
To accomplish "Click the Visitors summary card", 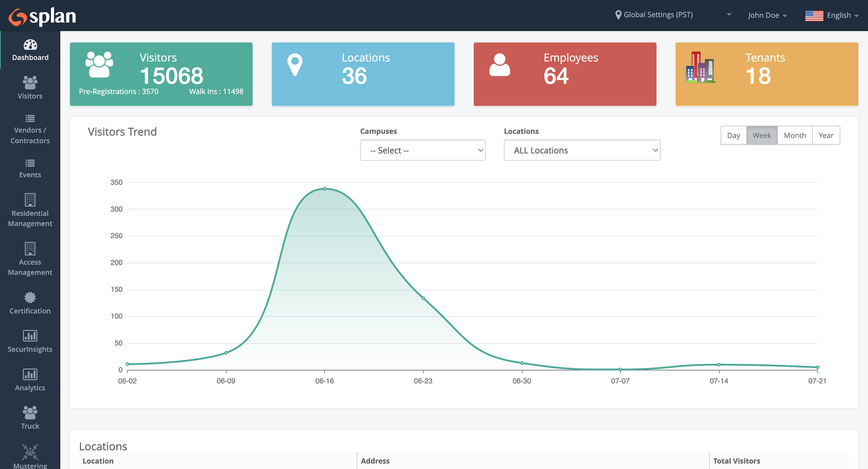I will coord(161,74).
